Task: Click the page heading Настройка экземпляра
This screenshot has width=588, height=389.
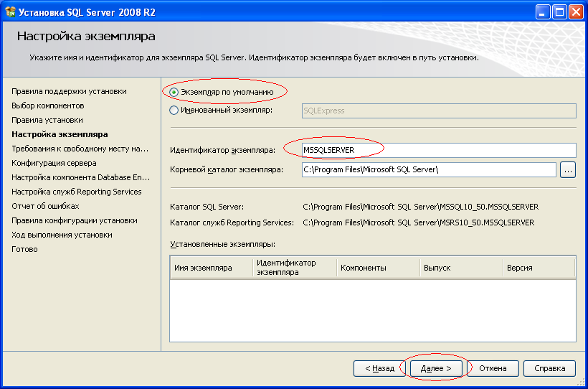Action: [86, 37]
